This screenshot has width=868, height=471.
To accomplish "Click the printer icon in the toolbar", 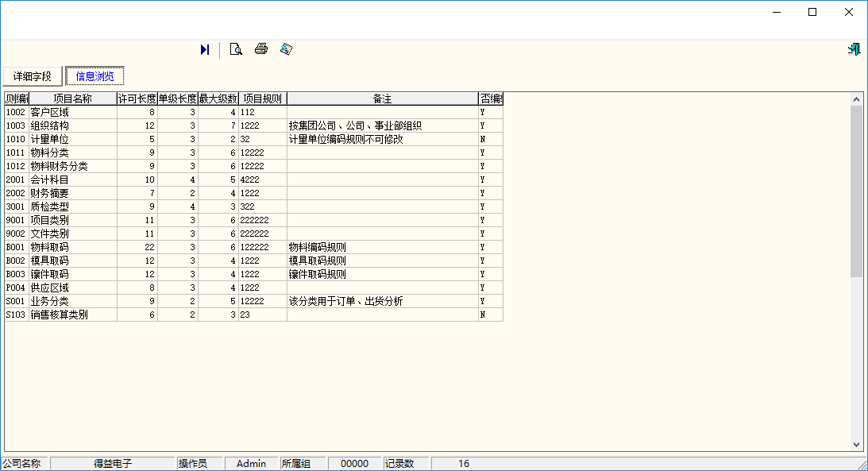I will point(261,49).
